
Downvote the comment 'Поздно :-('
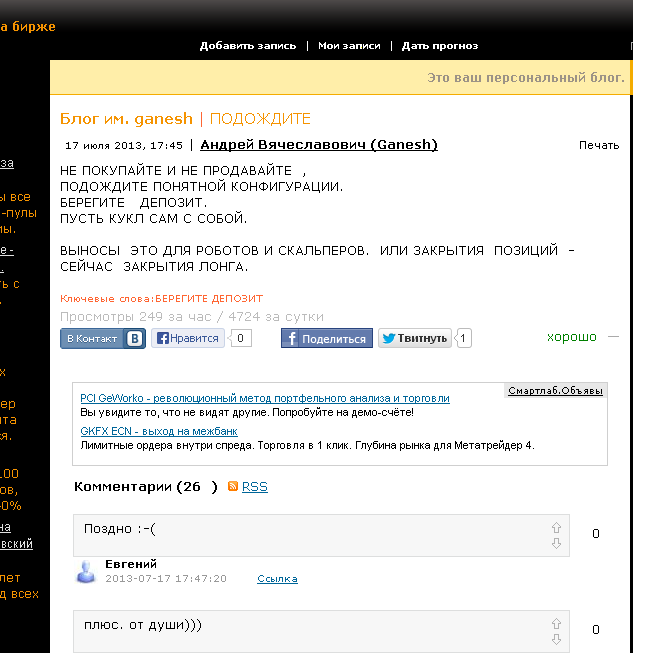point(556,543)
